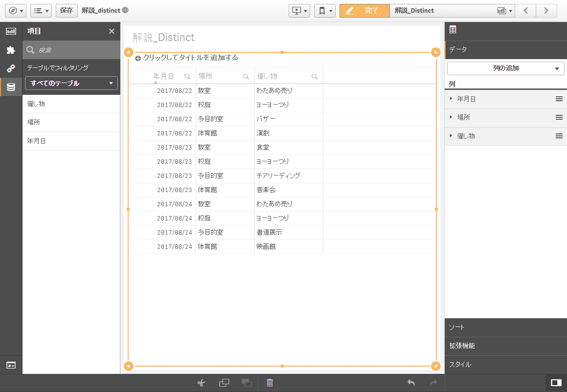Cut the selected object with scissors
The image size is (567, 392).
click(x=202, y=383)
